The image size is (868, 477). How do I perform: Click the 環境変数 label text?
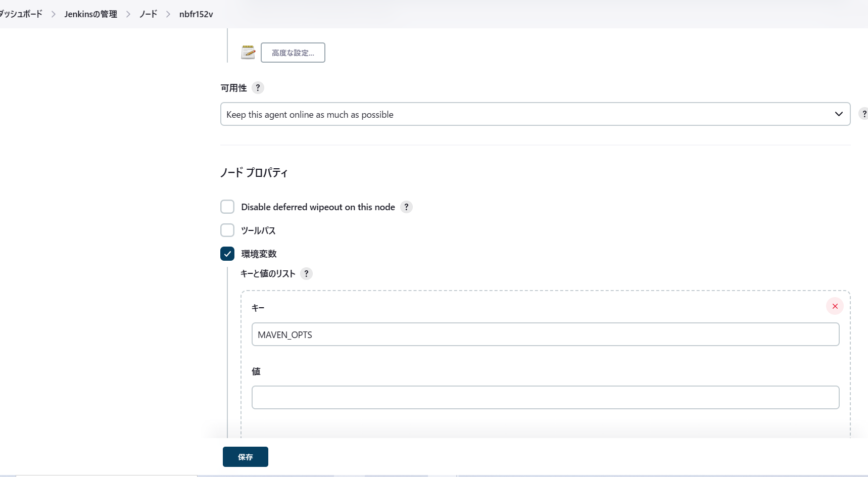(259, 254)
